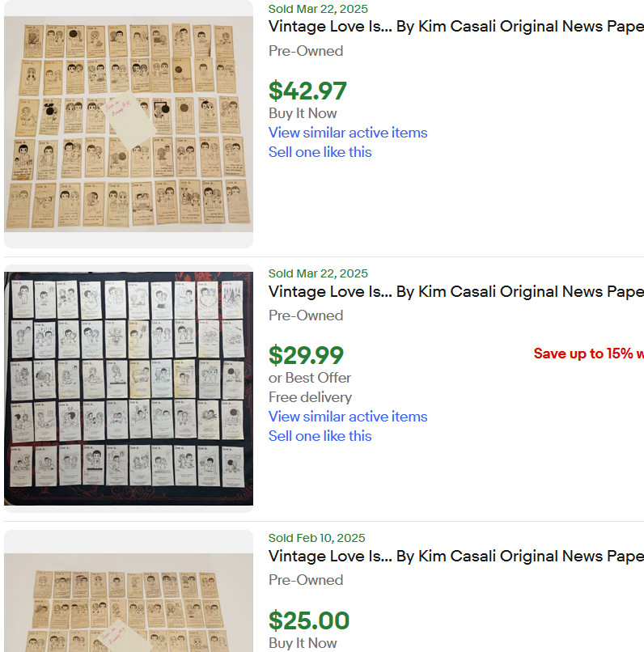Click "Pre-Owned" on the $29.99 listing
The image size is (644, 652).
[306, 315]
